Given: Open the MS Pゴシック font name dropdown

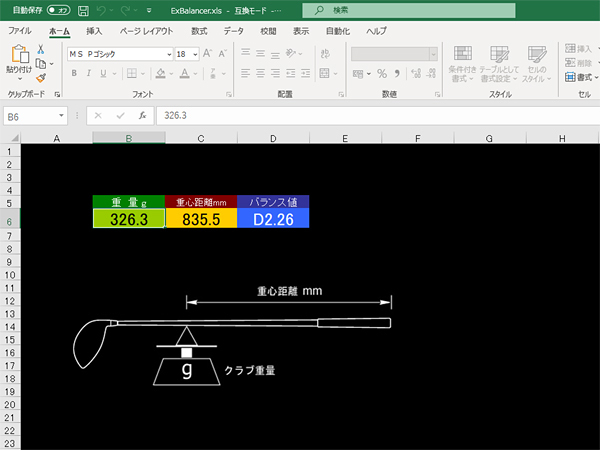Looking at the screenshot, I should 168,54.
